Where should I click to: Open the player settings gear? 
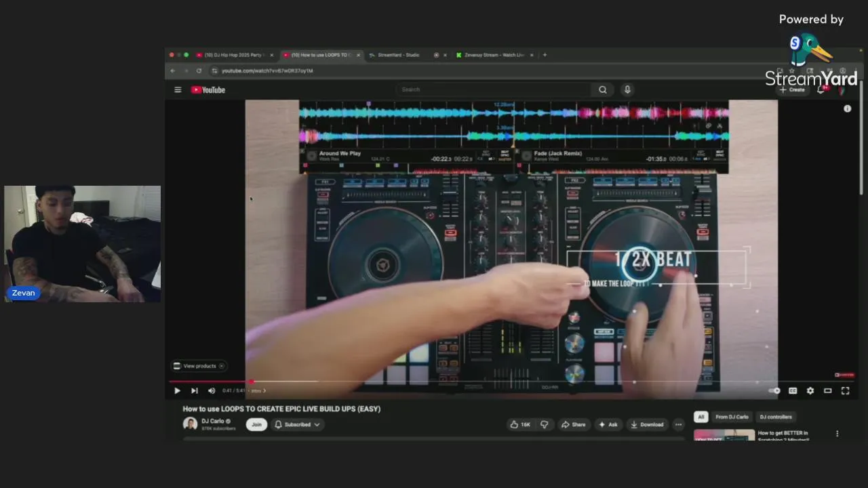[x=810, y=390]
